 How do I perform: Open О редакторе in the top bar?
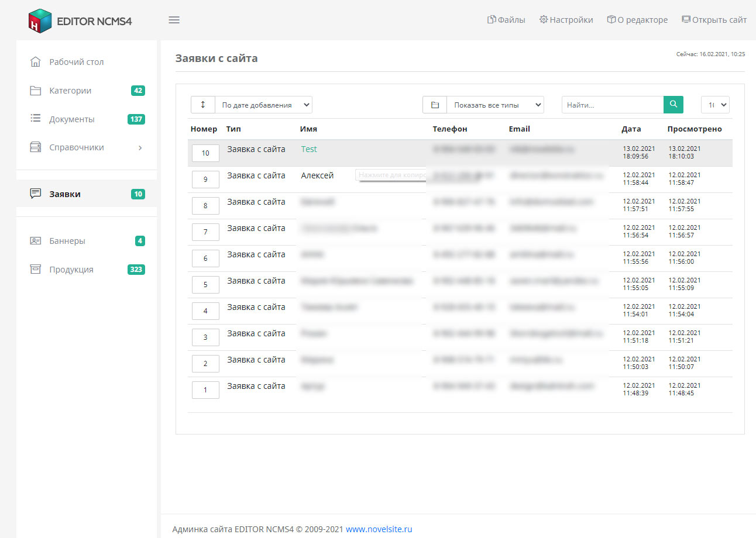637,20
